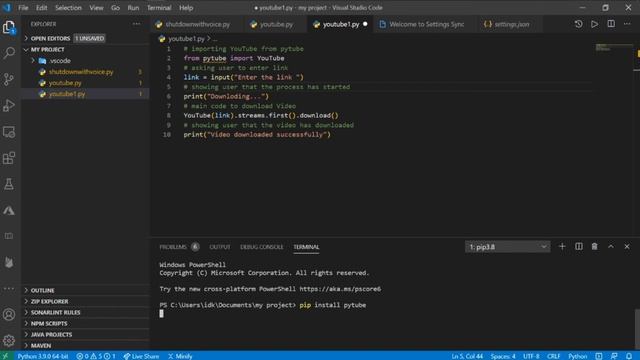
Task: Change encoding via UTF-8 status item
Action: [531, 356]
